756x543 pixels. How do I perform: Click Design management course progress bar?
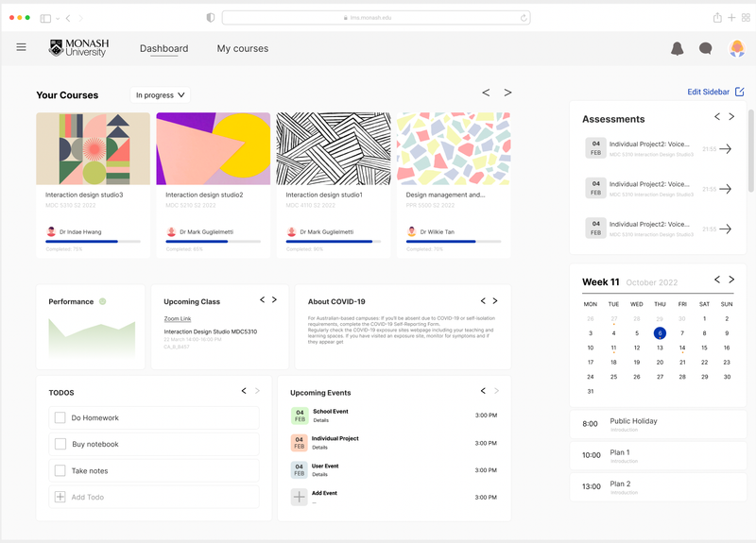(x=454, y=242)
